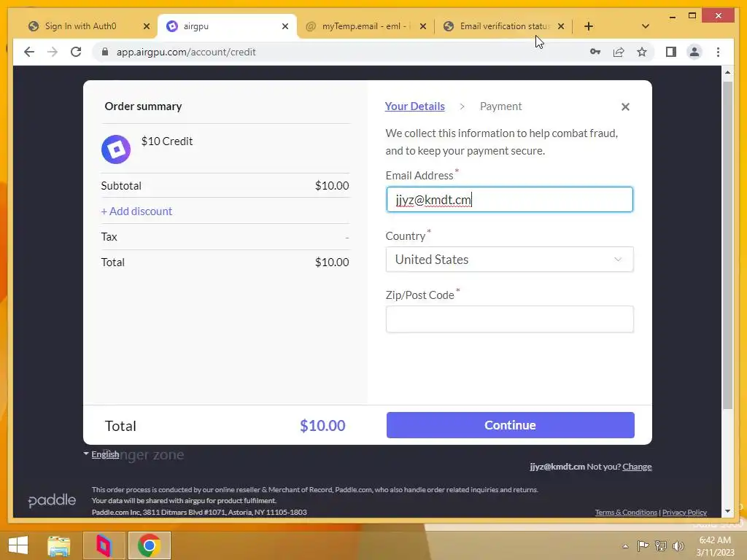Click the Order summary heading
Image resolution: width=747 pixels, height=560 pixels.
(144, 106)
